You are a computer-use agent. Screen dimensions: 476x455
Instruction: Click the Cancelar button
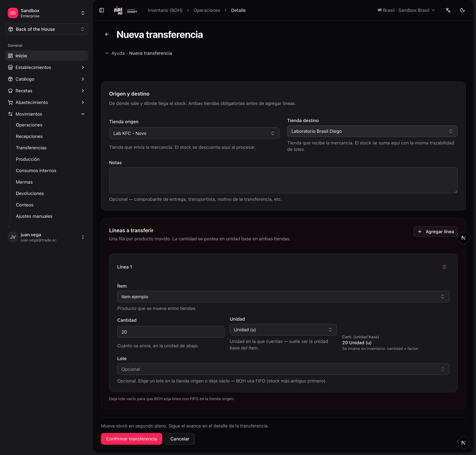pos(180,439)
